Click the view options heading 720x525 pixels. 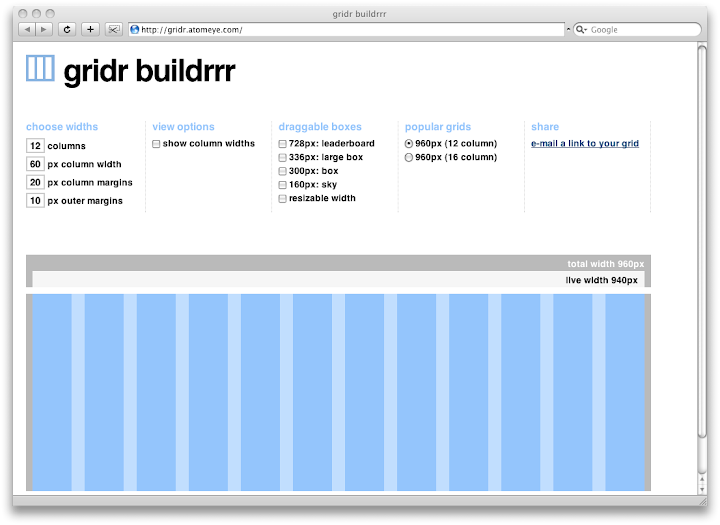183,127
